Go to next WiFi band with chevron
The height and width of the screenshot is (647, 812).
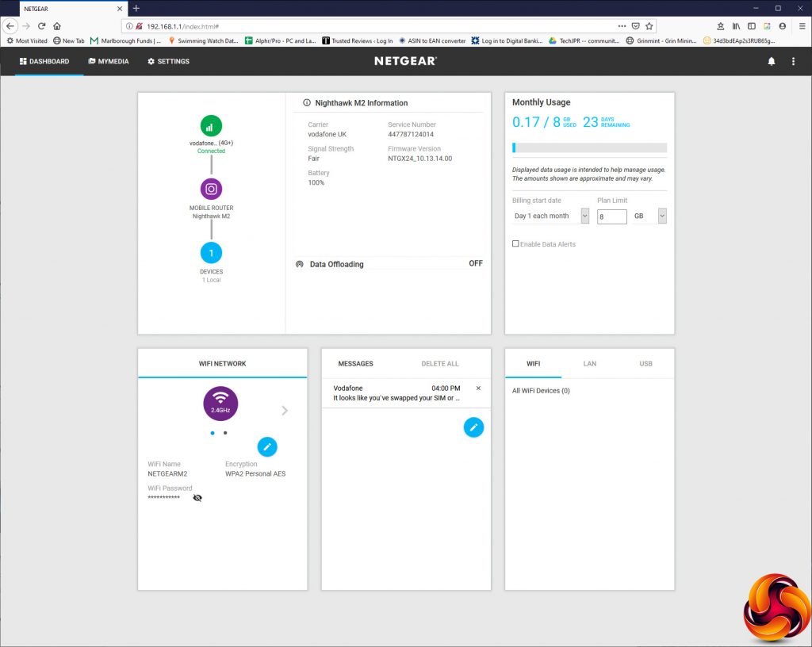pyautogui.click(x=285, y=411)
